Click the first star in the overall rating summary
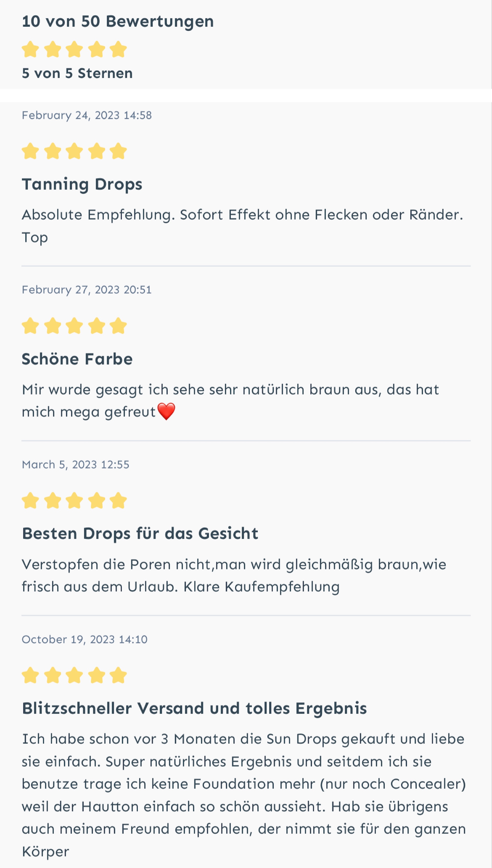492x868 pixels. 30,50
